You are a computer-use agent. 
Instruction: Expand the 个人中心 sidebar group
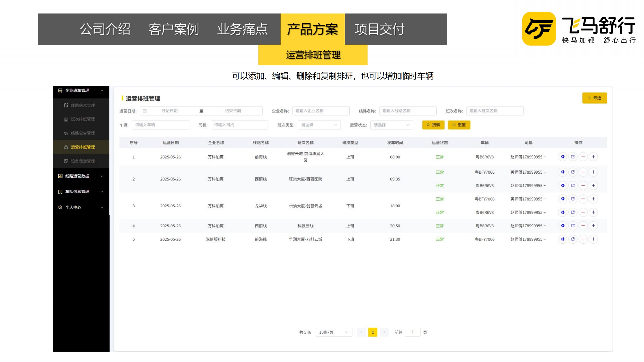81,207
